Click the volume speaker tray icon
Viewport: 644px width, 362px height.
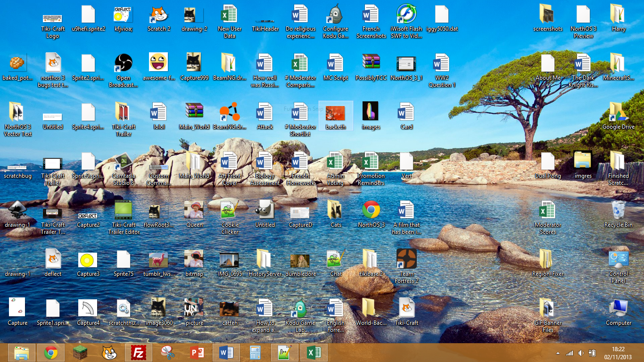(x=581, y=353)
